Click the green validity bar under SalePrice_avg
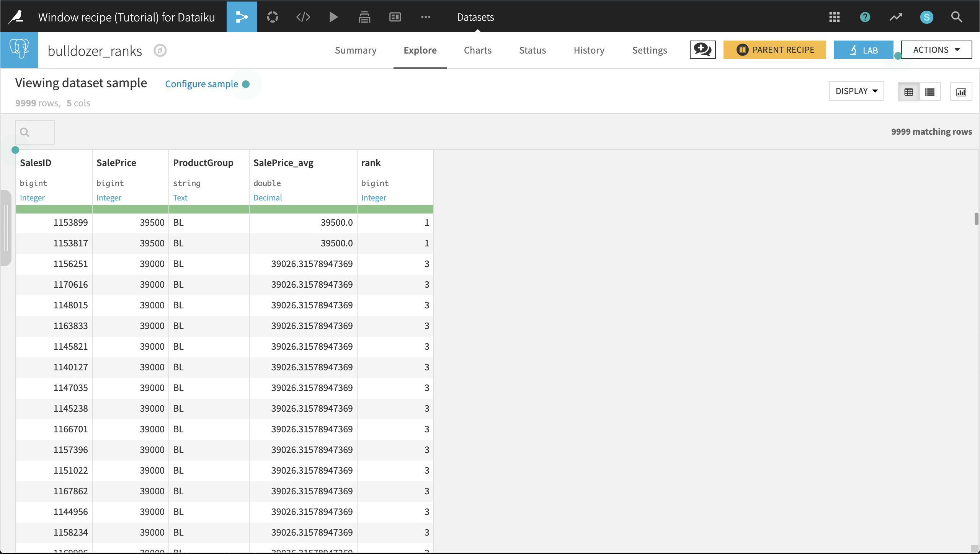Image resolution: width=980 pixels, height=554 pixels. coord(303,209)
